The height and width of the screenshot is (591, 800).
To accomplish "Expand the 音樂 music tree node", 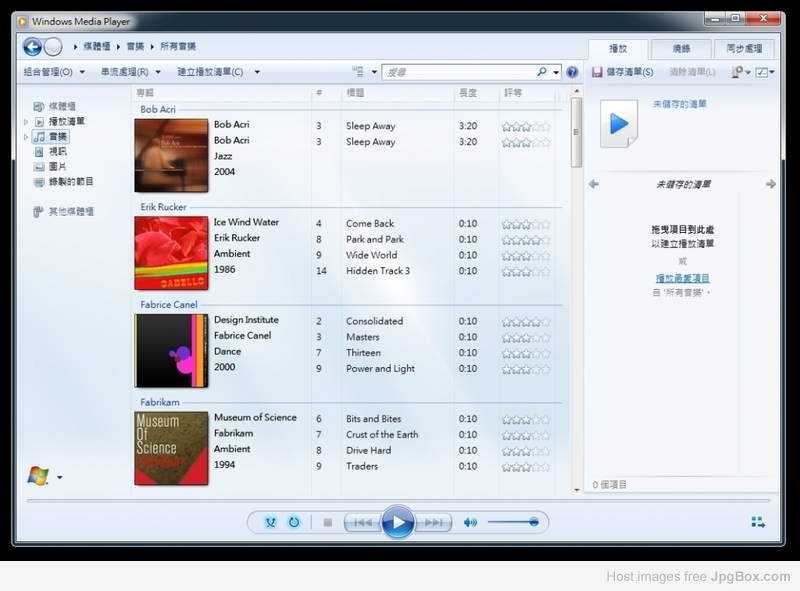I will [26, 137].
